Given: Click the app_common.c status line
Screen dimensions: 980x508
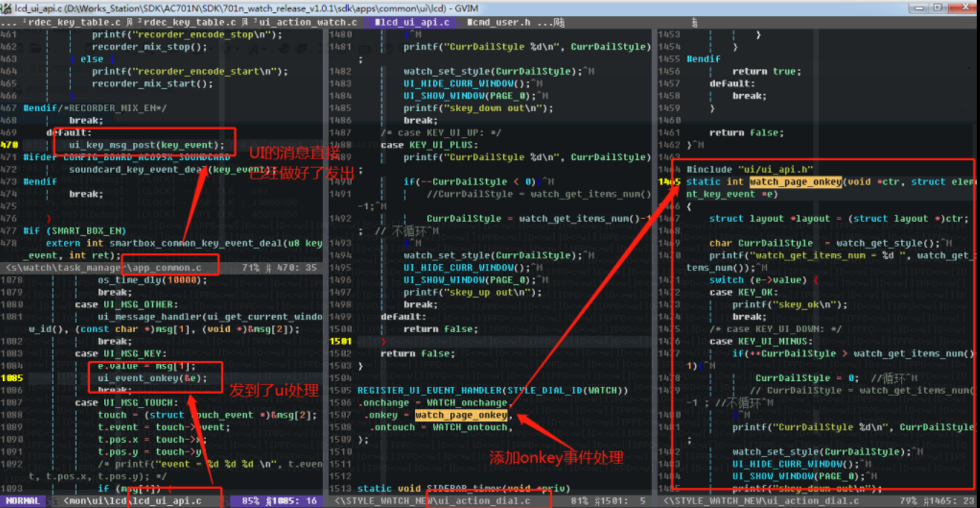Looking at the screenshot, I should pos(164,268).
